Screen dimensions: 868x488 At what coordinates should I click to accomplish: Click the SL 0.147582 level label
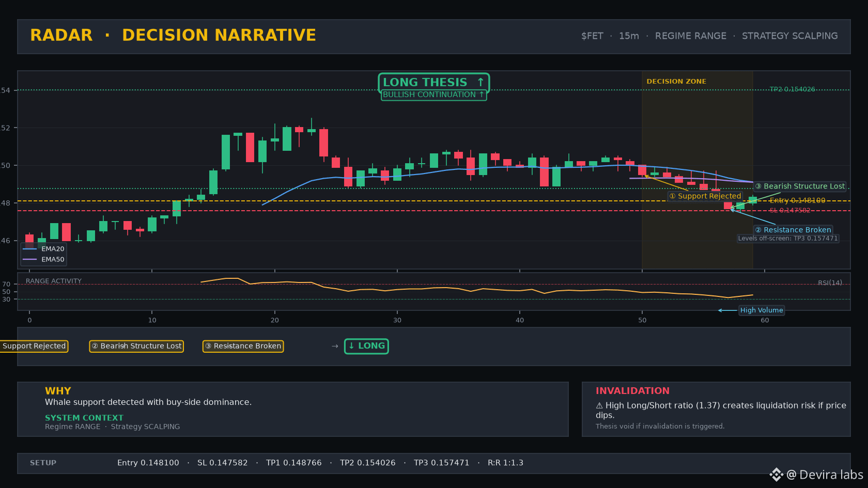(x=790, y=210)
